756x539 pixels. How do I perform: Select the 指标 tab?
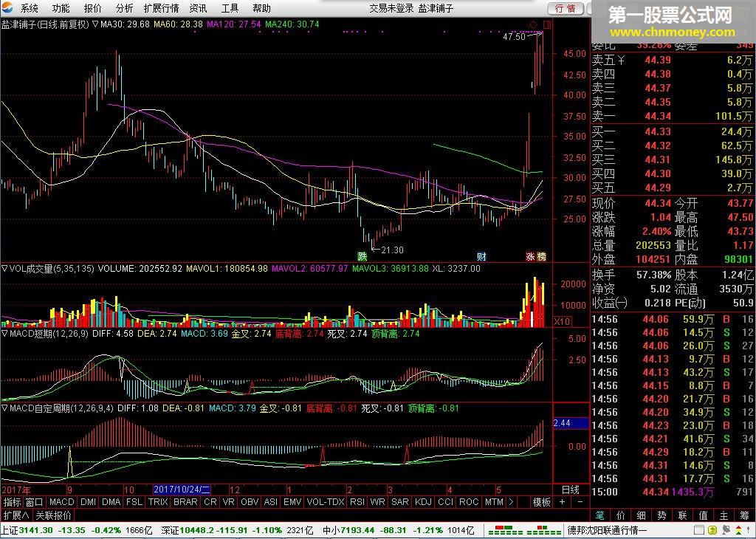click(12, 502)
